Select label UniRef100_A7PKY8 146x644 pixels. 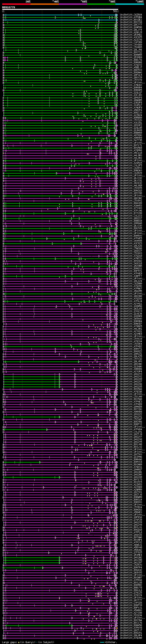(131, 628)
